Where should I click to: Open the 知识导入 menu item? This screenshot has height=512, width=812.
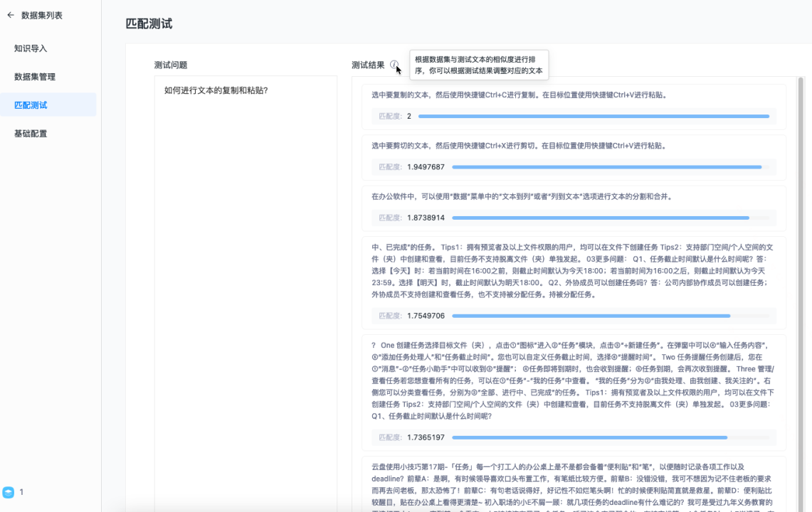coord(31,48)
